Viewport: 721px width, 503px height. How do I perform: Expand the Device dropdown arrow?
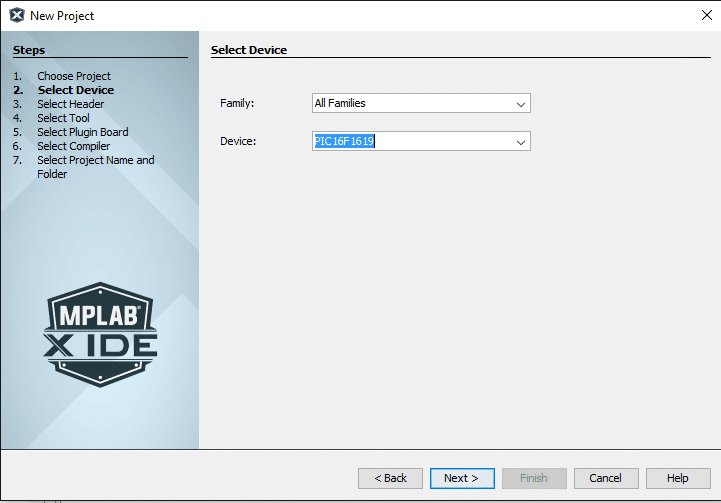point(520,142)
